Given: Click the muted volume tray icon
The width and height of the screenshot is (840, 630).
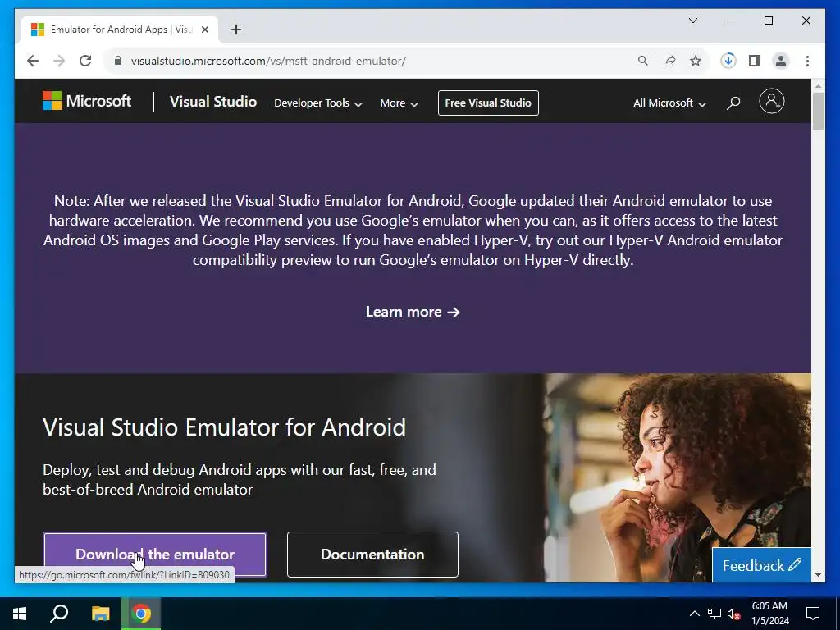Looking at the screenshot, I should 734,614.
